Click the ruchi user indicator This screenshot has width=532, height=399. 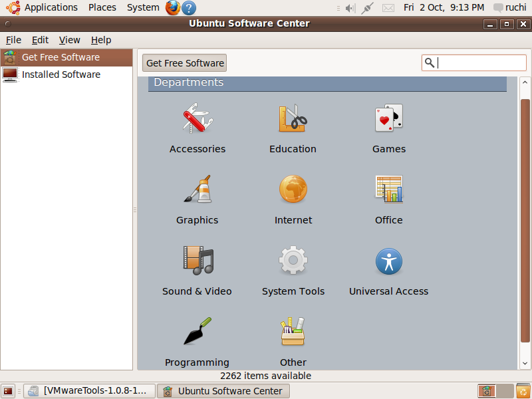[x=510, y=7]
